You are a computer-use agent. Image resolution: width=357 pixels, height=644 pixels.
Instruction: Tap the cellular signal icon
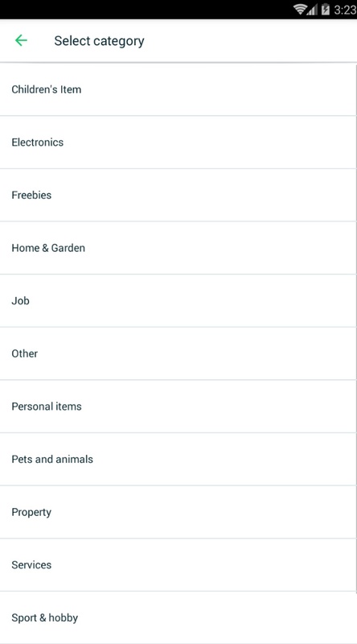point(313,10)
